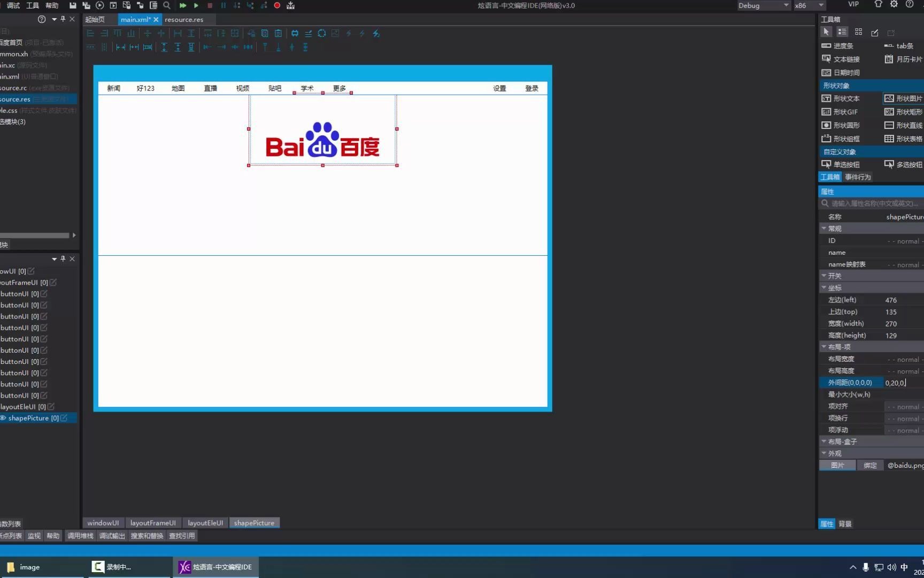
Task: Switch to the 事件行为 tab
Action: point(858,177)
